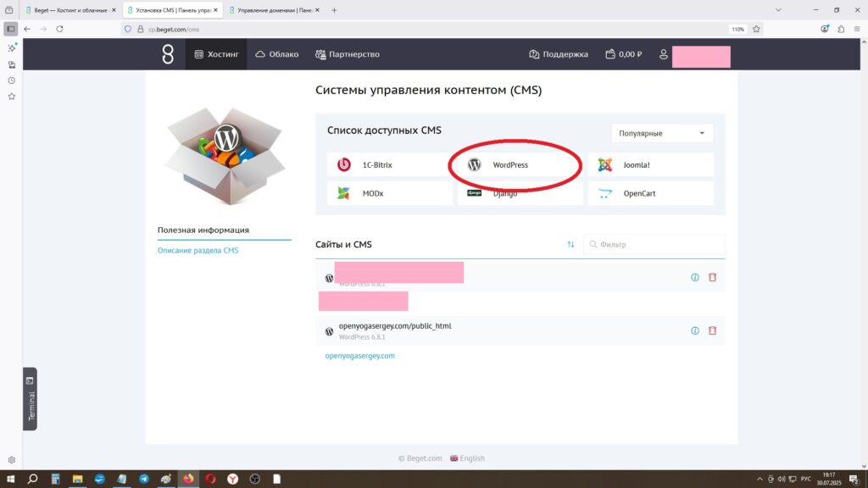Open a new browser tab
The width and height of the screenshot is (868, 488).
coord(334,10)
